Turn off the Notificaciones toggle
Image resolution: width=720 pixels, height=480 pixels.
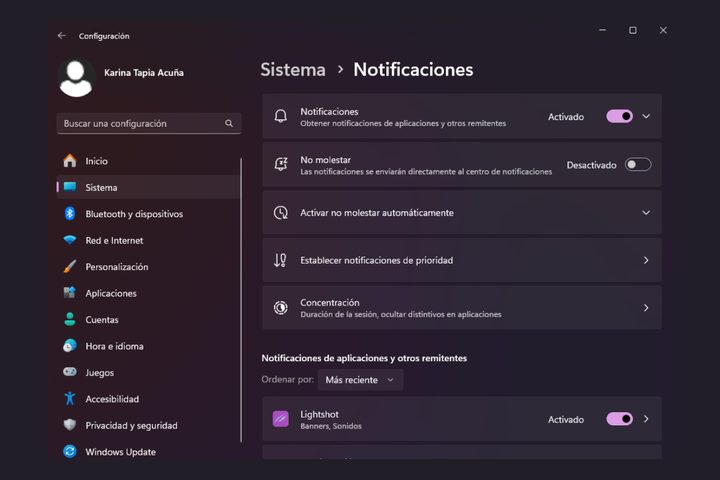pos(619,116)
